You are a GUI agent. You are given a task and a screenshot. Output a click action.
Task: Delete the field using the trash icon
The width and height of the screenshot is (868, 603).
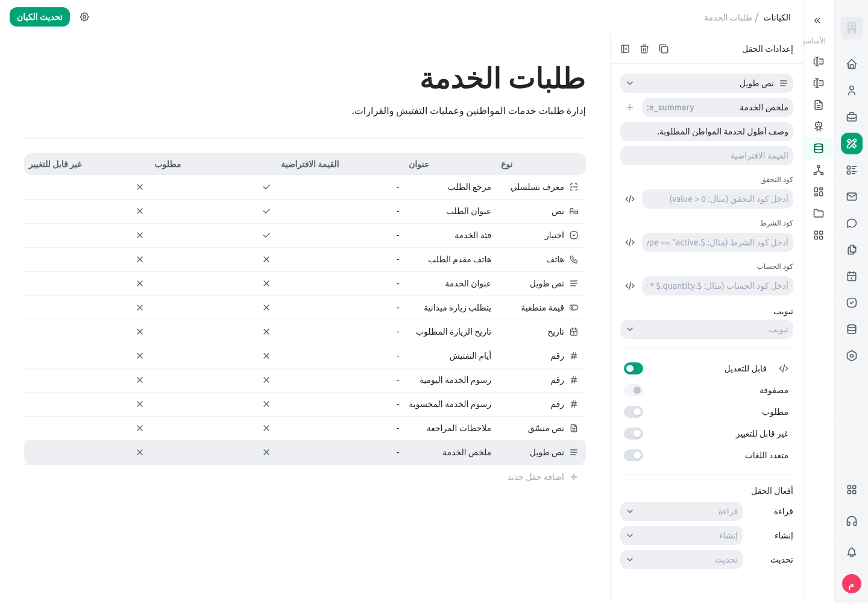click(x=644, y=49)
